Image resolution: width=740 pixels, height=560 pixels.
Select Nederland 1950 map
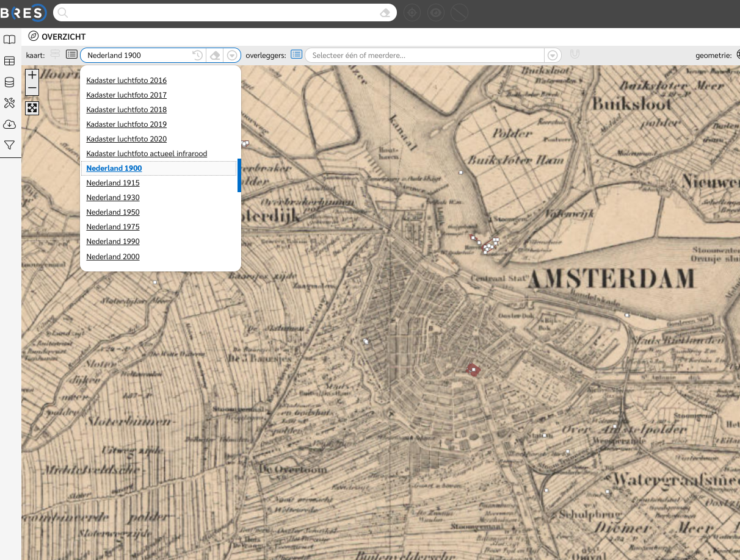click(x=113, y=212)
